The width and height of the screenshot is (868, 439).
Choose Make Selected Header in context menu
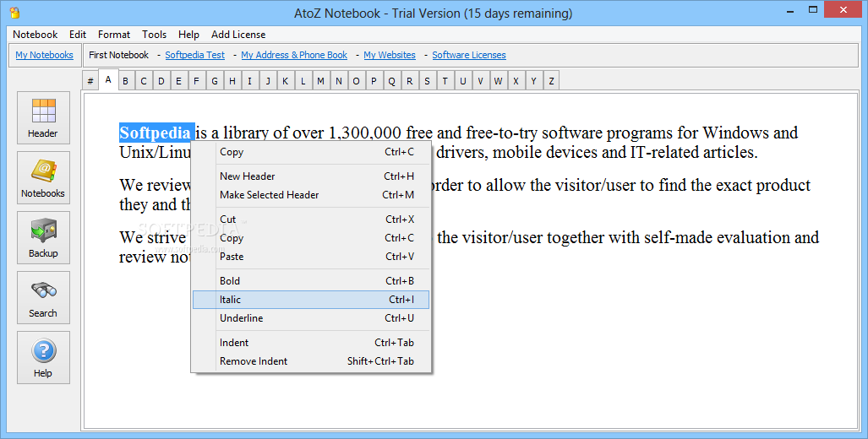311,195
